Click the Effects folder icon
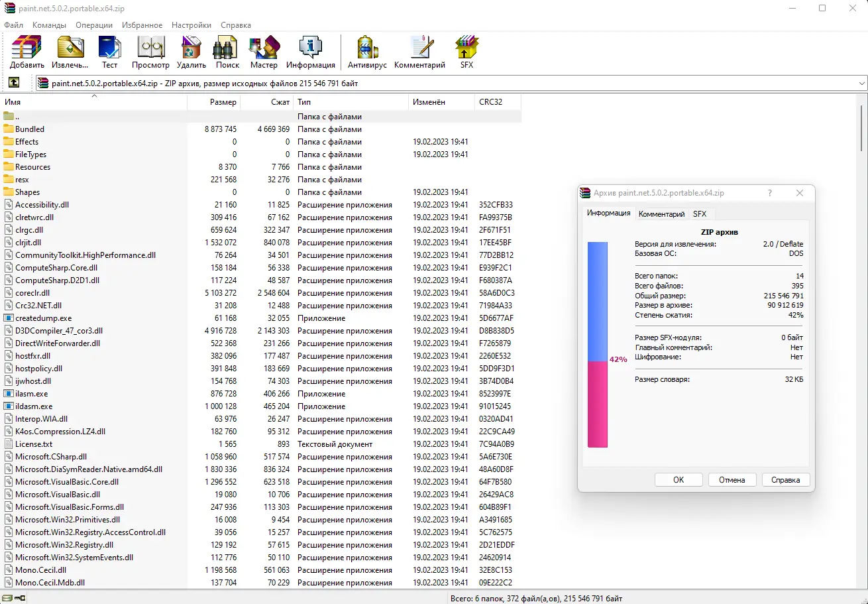Image resolution: width=868 pixels, height=604 pixels. 9,141
